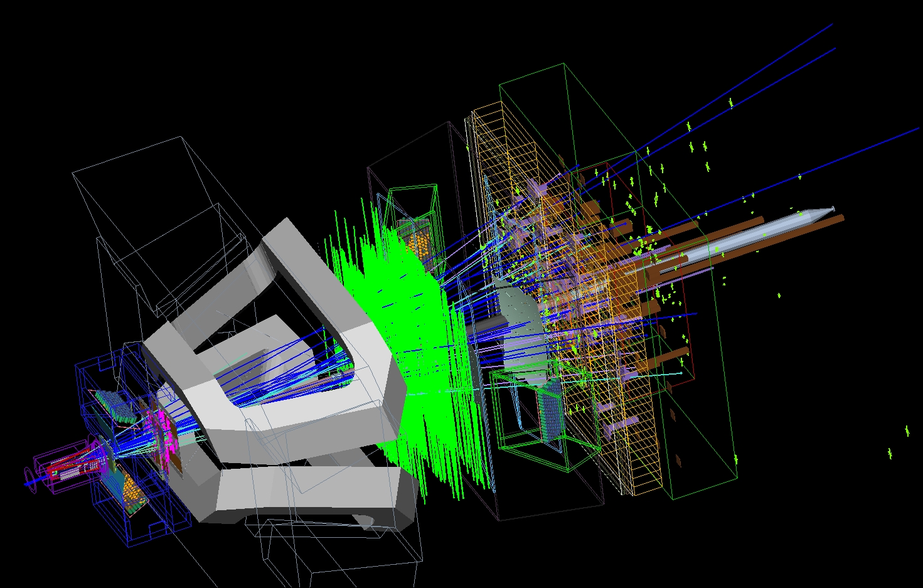Image resolution: width=923 pixels, height=588 pixels.
Task: Click the purple ellipse at far left end
Action: 28,475
